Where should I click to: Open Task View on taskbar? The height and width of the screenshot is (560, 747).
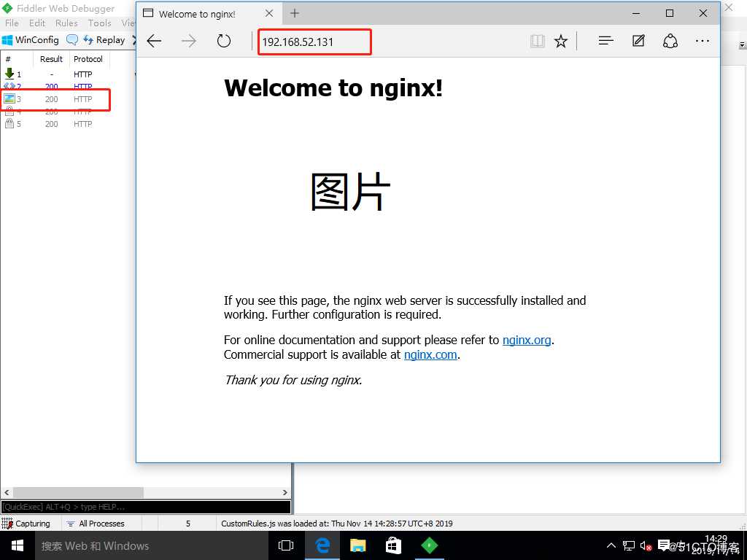coord(286,545)
